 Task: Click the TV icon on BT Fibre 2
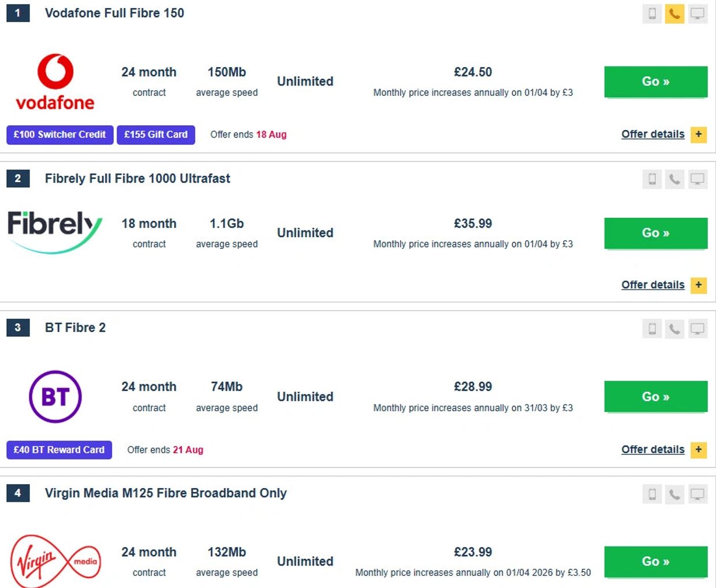698,329
